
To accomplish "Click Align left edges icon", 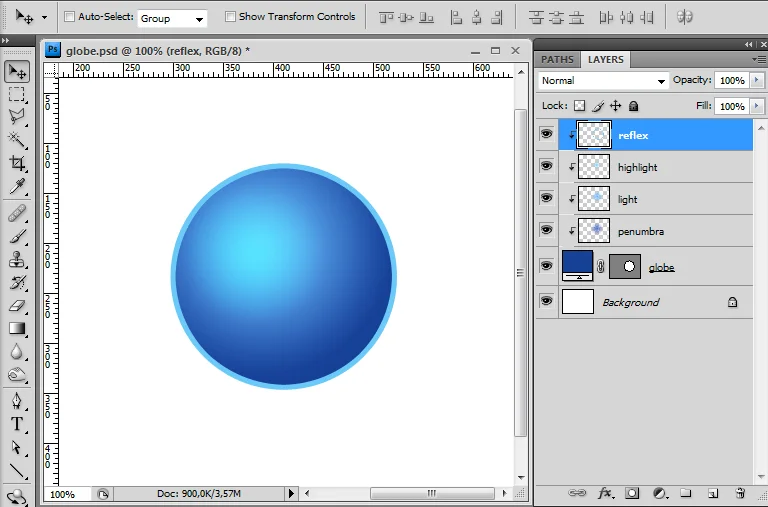I will coord(456,18).
